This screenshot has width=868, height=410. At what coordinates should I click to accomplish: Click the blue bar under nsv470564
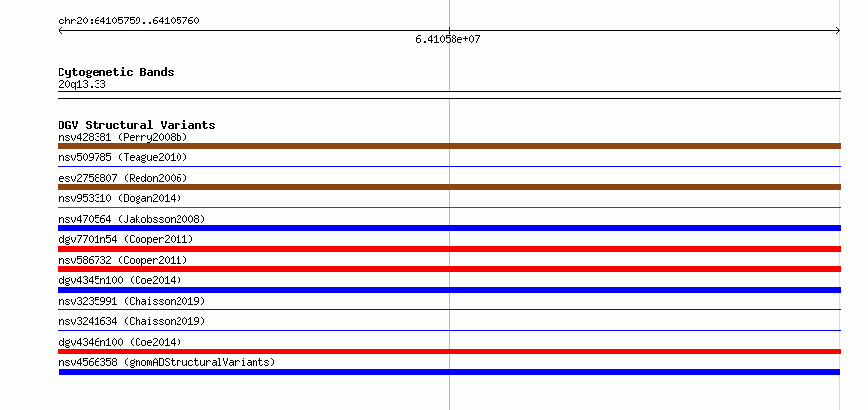(449, 228)
